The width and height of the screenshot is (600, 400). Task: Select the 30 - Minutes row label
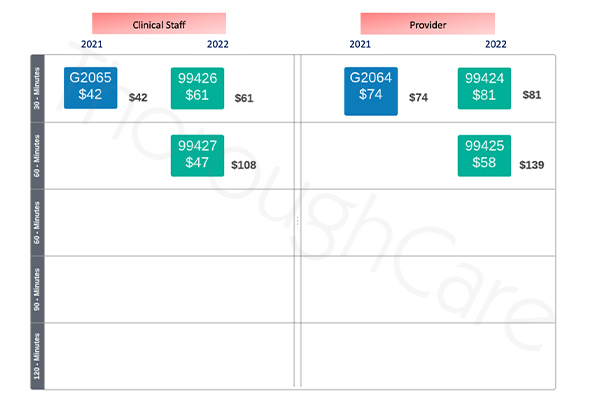[x=37, y=88]
